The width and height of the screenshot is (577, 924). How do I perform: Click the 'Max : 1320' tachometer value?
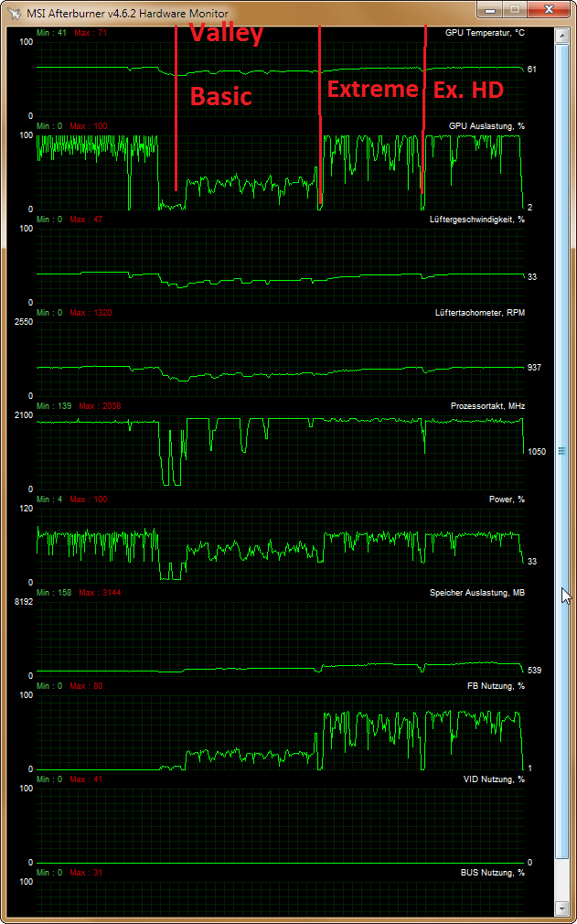coord(91,312)
